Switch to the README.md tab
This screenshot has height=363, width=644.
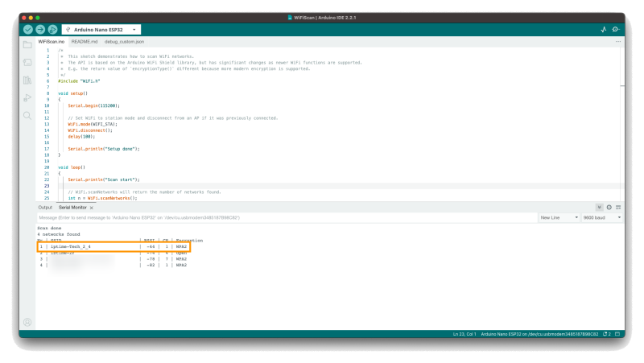85,42
